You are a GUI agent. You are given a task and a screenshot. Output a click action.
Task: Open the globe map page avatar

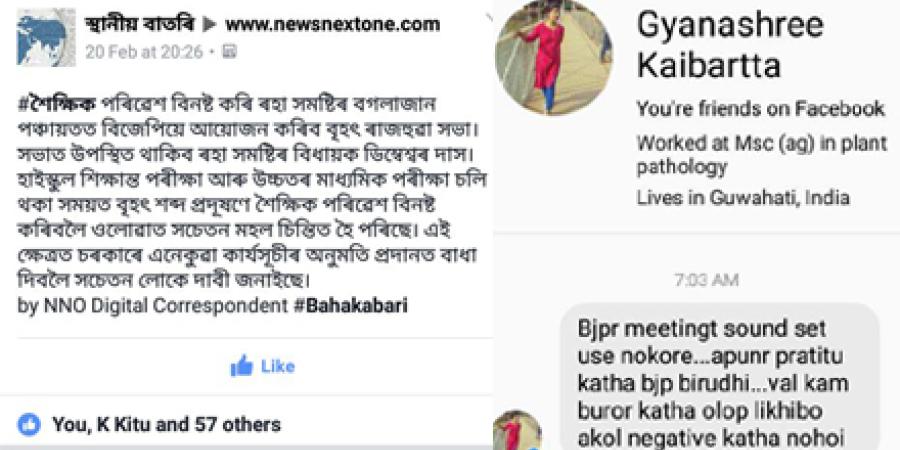coord(46,37)
